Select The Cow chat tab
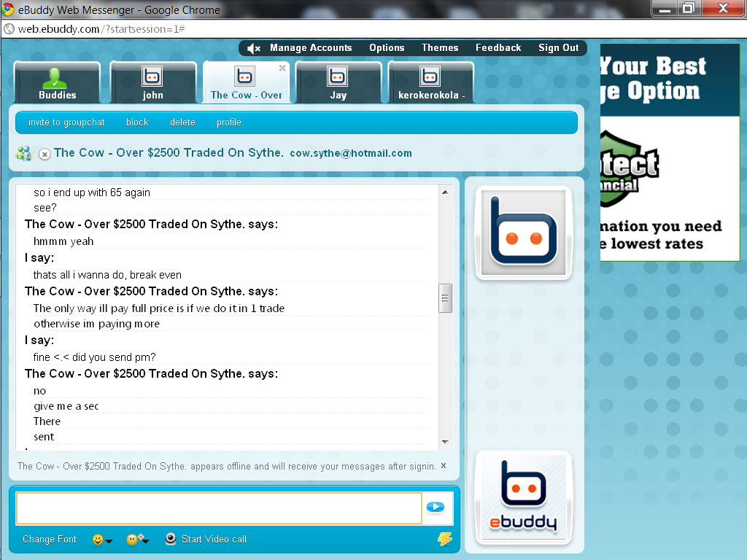This screenshot has height=560, width=747. click(x=247, y=82)
